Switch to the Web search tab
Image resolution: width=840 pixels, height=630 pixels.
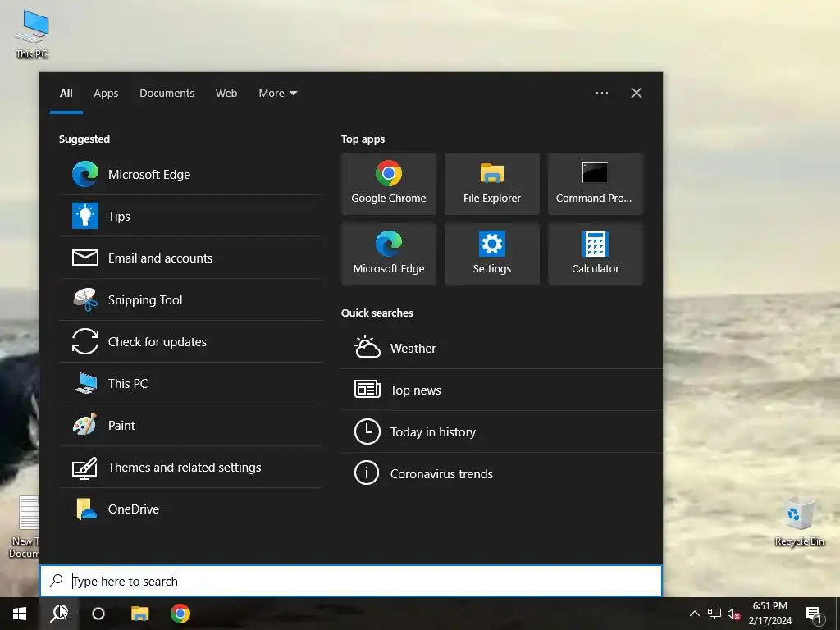[x=226, y=93]
